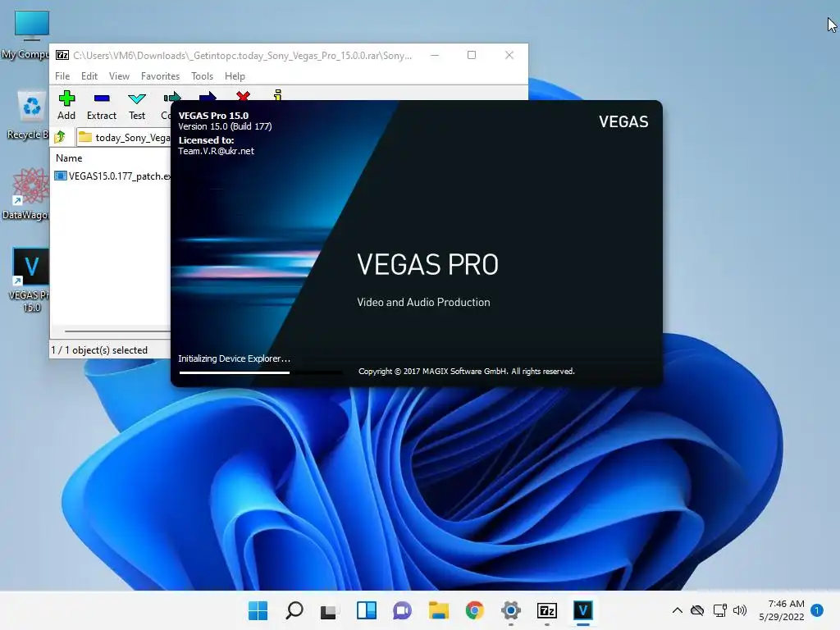
Task: Open Chat from the taskbar
Action: pyautogui.click(x=402, y=610)
